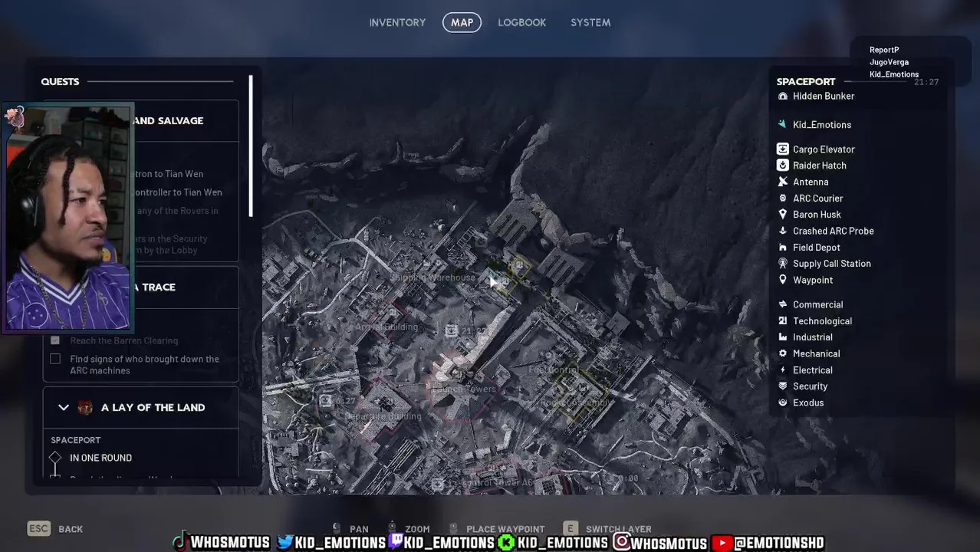Screen dimensions: 980x552
Task: Open the Inventory tab
Action: [x=397, y=22]
